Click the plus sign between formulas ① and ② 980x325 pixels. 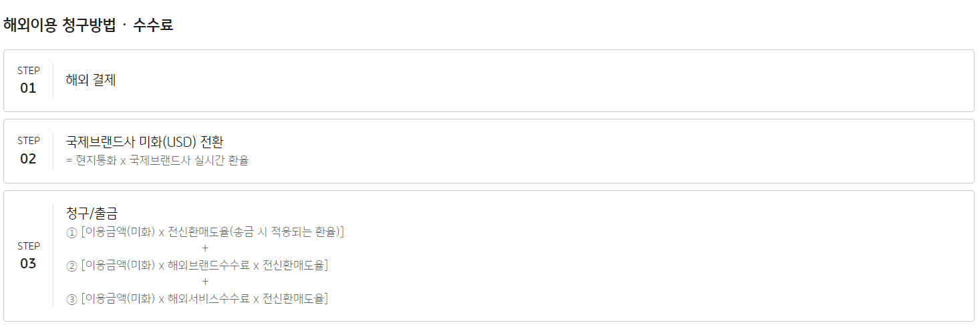click(x=204, y=248)
